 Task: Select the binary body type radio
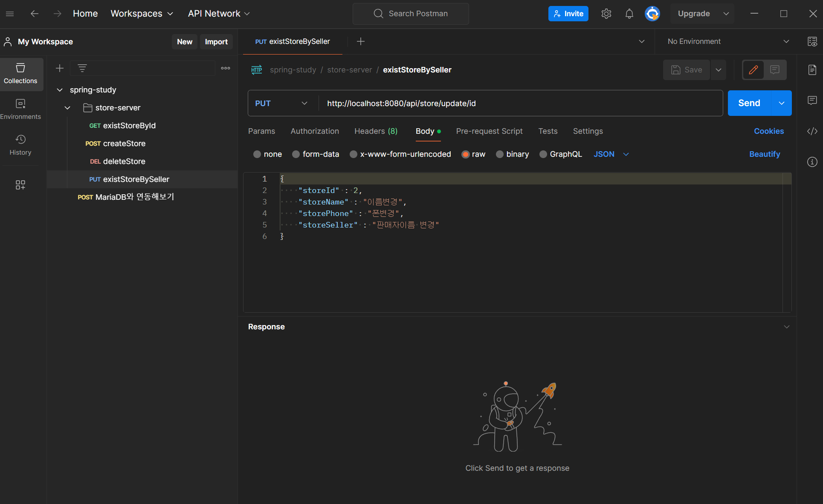point(499,154)
